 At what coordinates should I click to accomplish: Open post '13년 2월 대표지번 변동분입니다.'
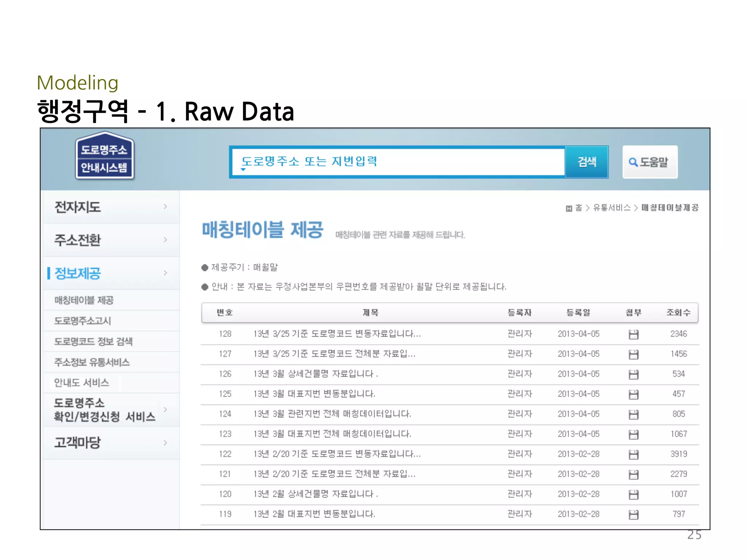(314, 514)
